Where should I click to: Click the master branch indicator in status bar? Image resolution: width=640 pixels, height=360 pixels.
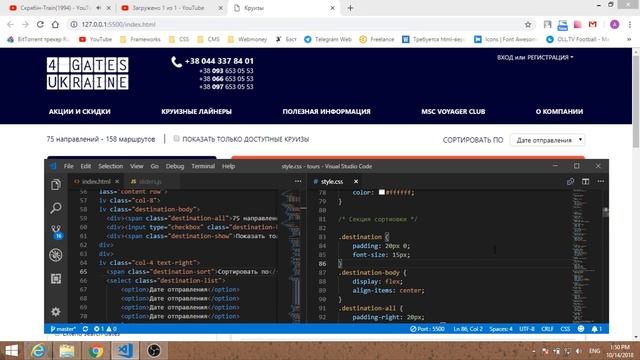pyautogui.click(x=63, y=329)
